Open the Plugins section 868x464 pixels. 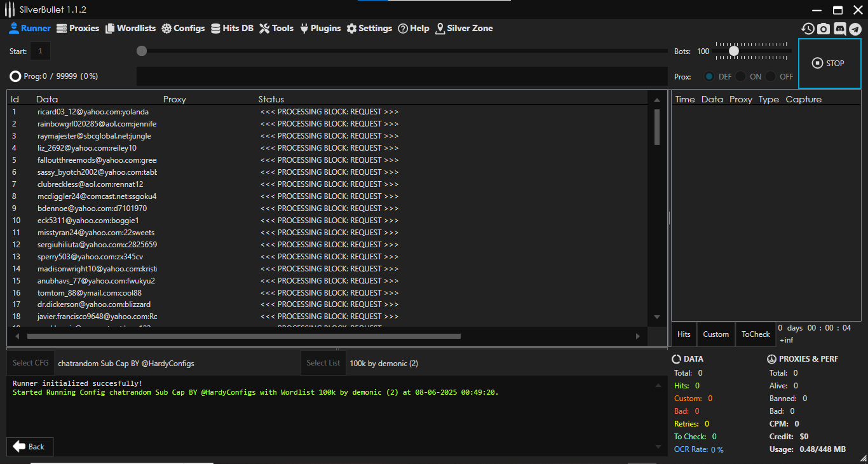pos(320,29)
